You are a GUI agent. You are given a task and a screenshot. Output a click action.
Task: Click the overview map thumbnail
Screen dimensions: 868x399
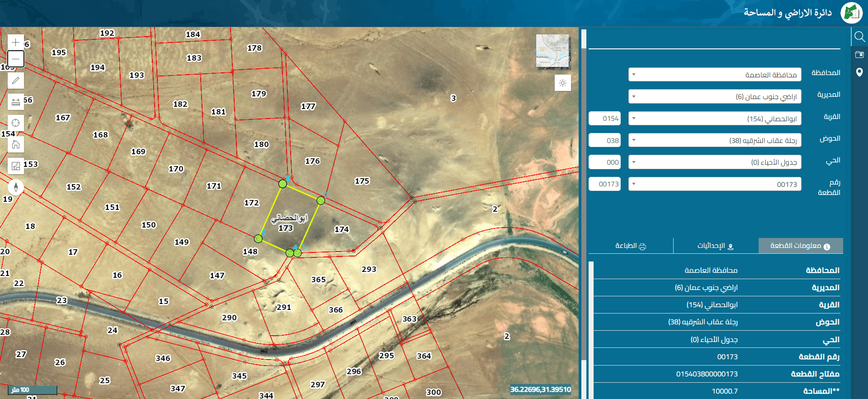pyautogui.click(x=552, y=51)
